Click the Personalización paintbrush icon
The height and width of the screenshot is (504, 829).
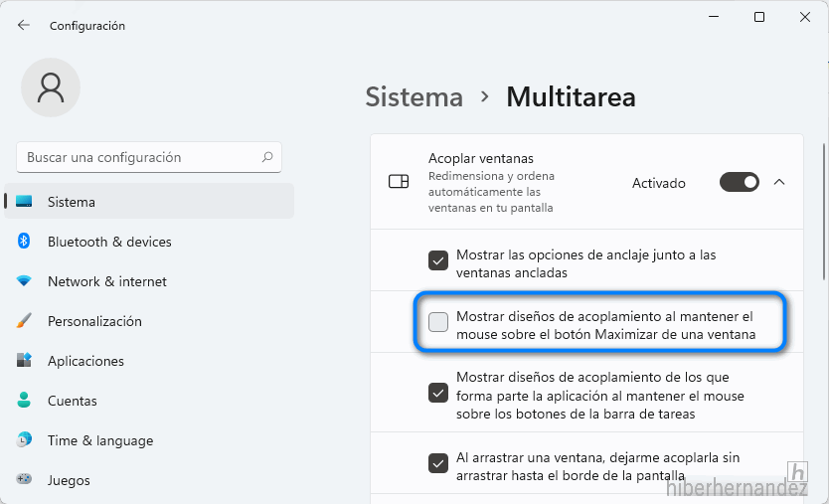[24, 320]
